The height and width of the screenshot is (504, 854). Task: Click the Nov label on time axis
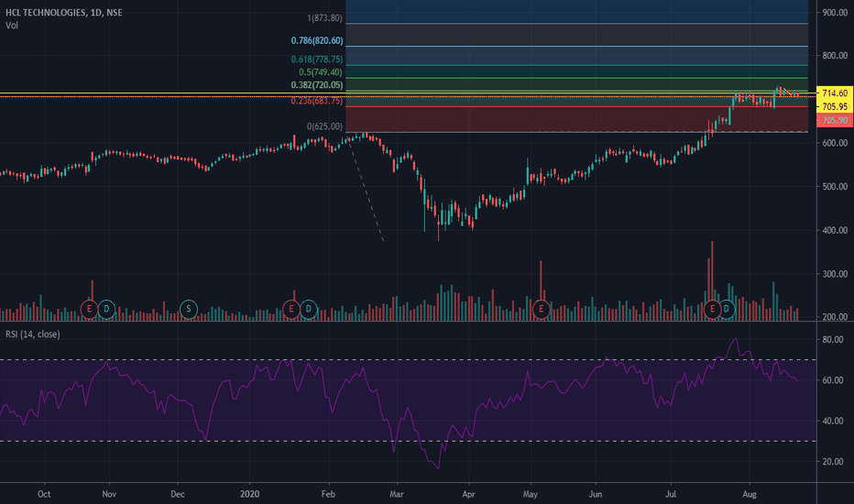[x=109, y=494]
